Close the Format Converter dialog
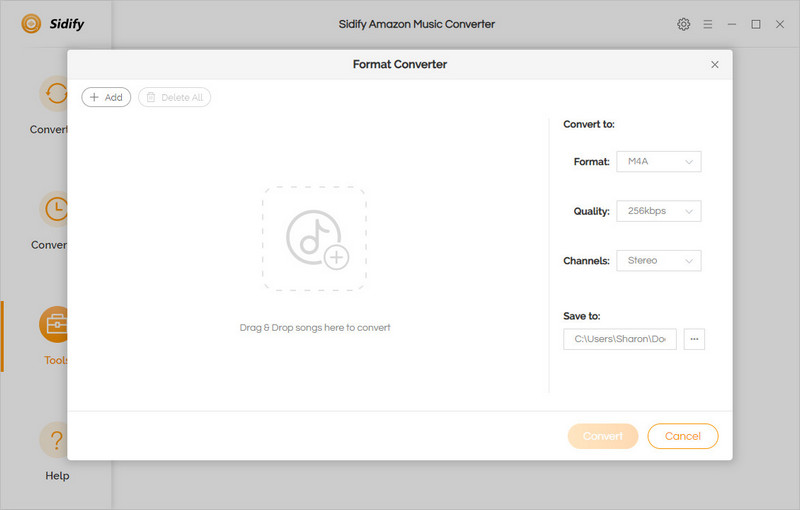 [x=715, y=64]
